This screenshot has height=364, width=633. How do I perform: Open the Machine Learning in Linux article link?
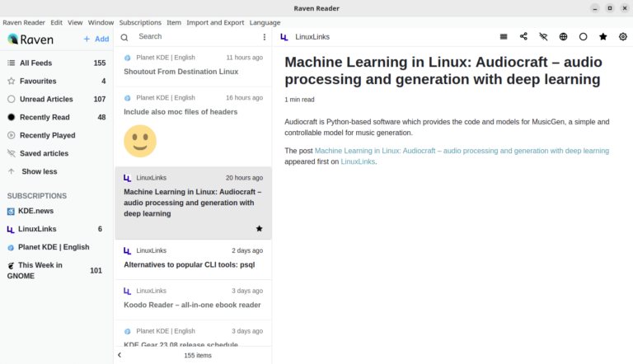point(462,151)
